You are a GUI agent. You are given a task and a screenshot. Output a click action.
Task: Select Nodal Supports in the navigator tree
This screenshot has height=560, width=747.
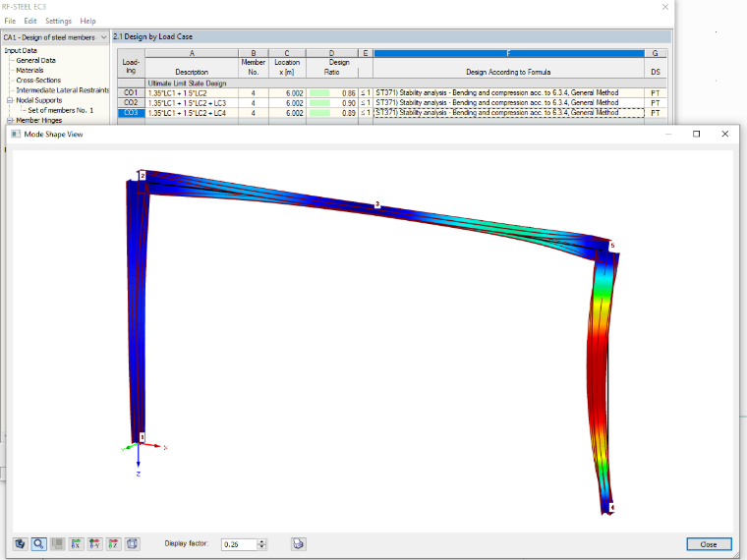coord(39,100)
